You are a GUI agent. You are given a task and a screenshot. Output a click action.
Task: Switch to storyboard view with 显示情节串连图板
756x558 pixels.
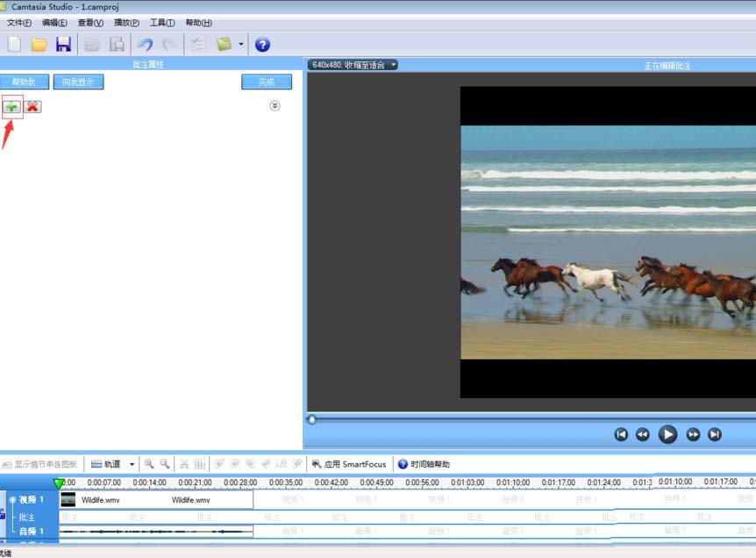[42, 464]
